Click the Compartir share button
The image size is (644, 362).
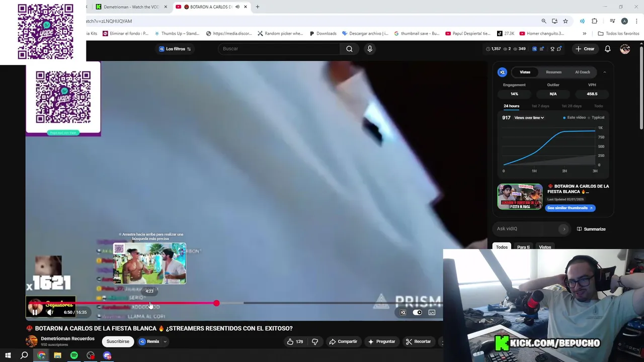tap(343, 341)
